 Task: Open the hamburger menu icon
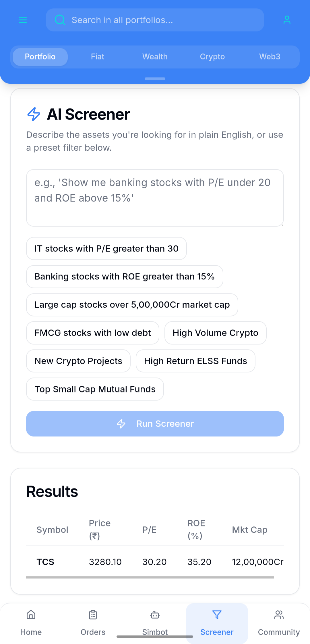tap(23, 20)
